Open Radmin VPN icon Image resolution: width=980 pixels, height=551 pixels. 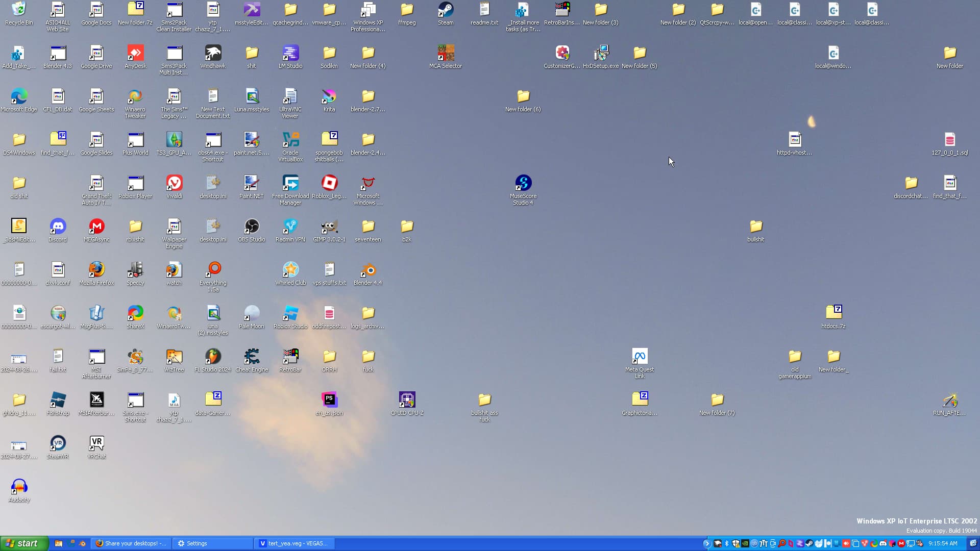290,231
